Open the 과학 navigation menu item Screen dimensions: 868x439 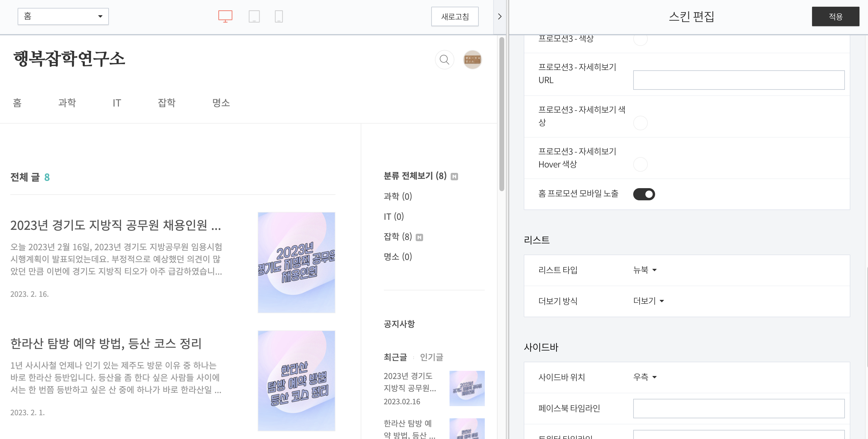coord(67,103)
